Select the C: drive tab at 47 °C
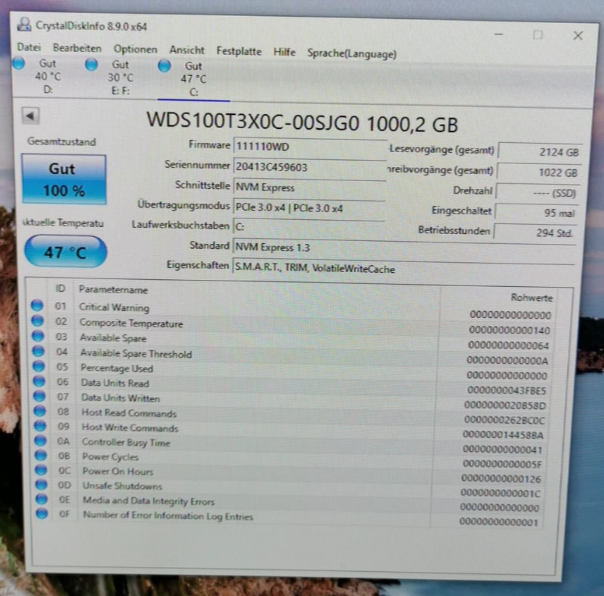The image size is (604, 596). [193, 79]
